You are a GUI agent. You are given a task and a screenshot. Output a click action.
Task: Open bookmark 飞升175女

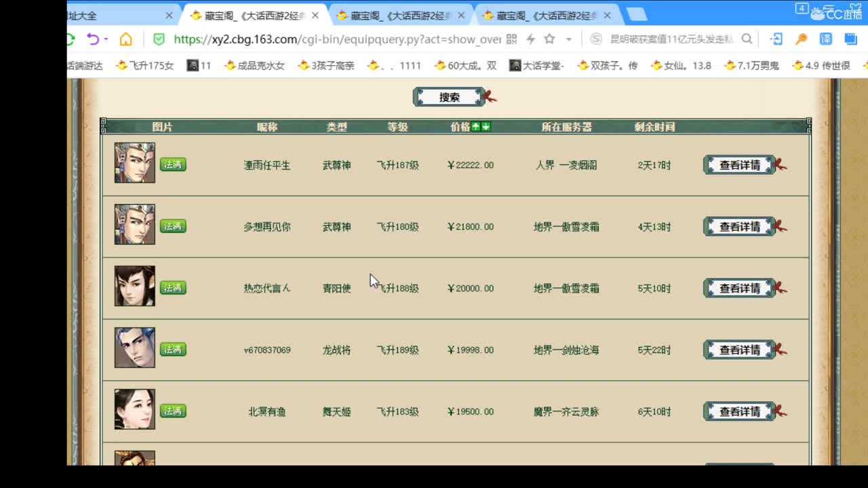[x=145, y=66]
